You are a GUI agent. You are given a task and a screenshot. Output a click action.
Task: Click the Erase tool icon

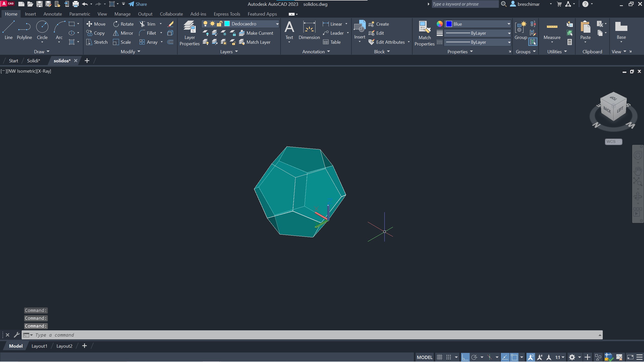point(171,24)
